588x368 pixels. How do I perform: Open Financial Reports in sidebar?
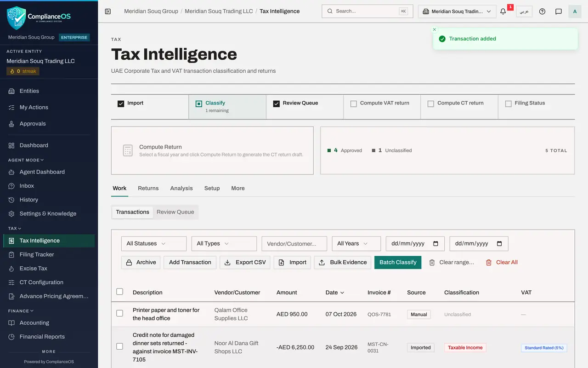click(x=49, y=337)
